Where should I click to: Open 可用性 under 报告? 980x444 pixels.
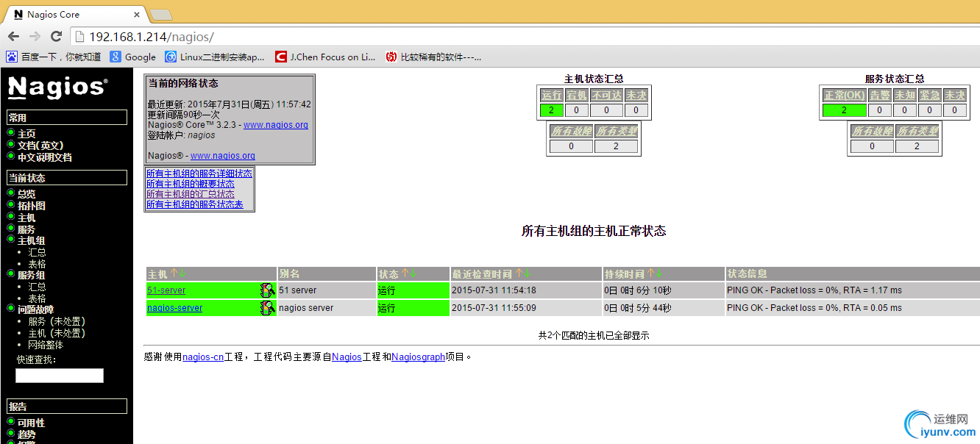(x=32, y=423)
